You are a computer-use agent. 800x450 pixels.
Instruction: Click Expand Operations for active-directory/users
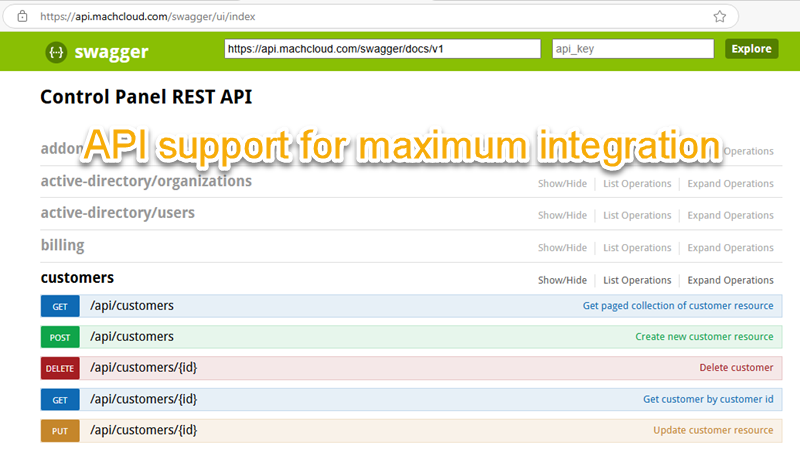[730, 215]
